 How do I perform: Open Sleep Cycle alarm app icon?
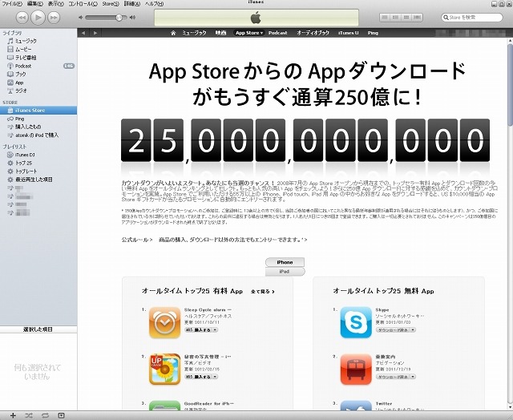click(164, 322)
